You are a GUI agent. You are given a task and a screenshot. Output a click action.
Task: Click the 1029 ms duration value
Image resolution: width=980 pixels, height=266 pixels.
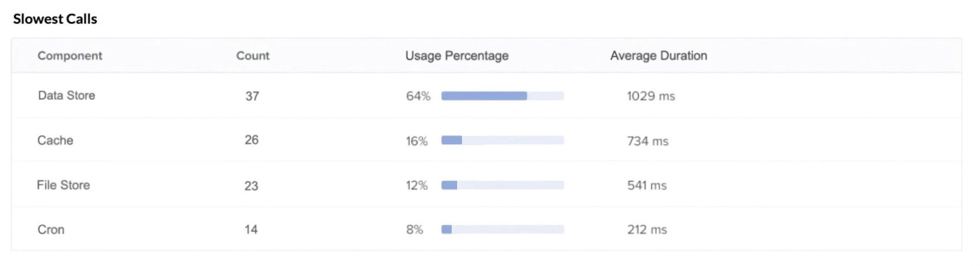(651, 96)
